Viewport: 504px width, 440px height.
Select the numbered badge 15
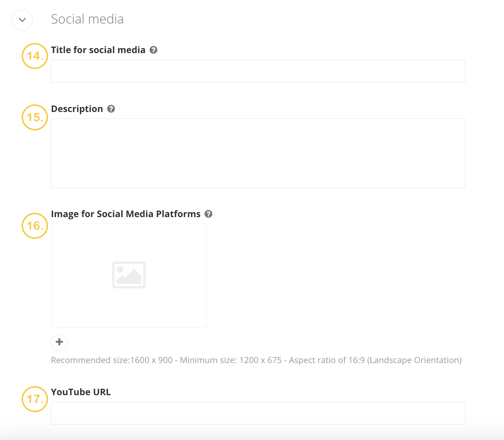click(x=34, y=117)
